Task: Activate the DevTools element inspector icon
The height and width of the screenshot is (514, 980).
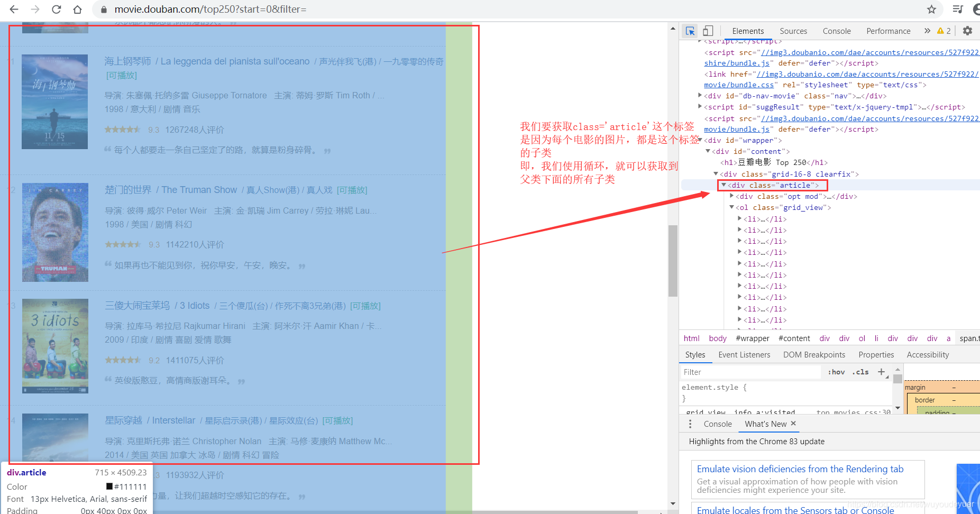Action: click(x=690, y=31)
